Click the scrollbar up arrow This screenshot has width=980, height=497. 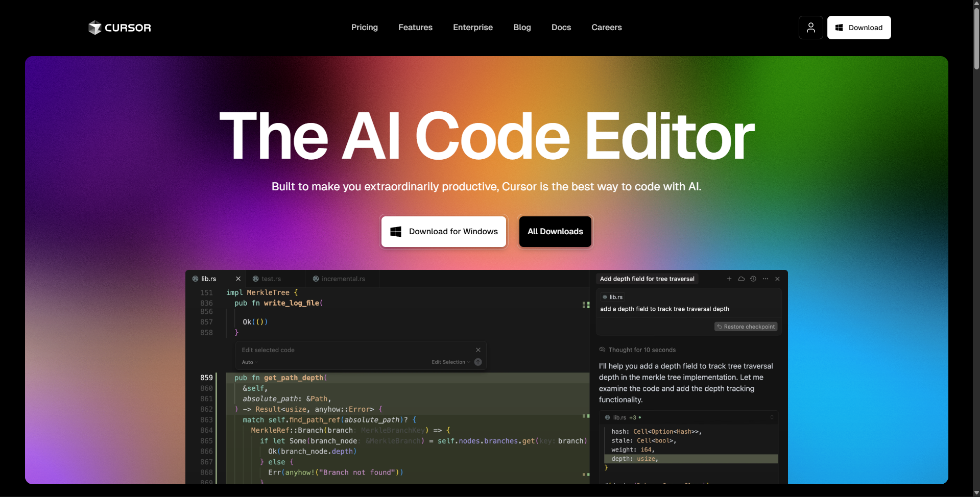click(x=976, y=4)
